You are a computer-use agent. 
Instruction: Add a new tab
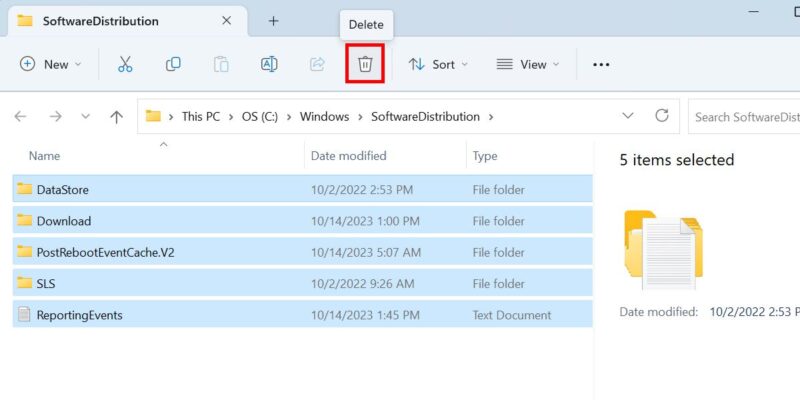click(x=274, y=21)
